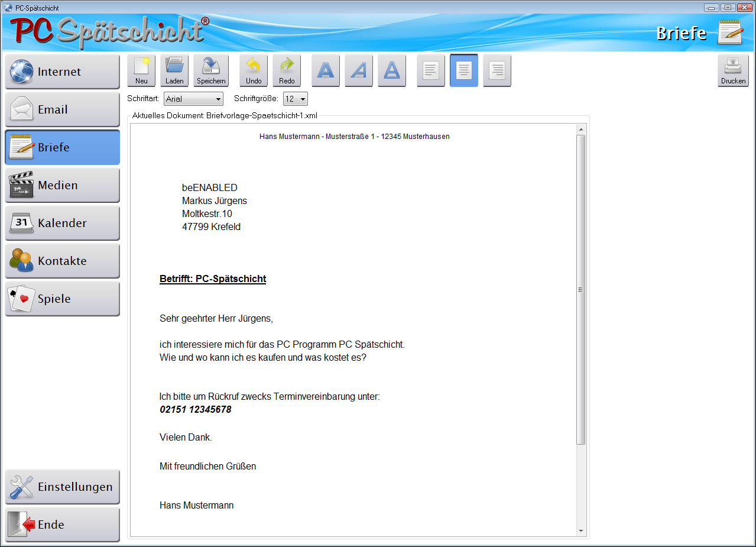
Task: Click the line Moltkestr.10
Action: (207, 214)
